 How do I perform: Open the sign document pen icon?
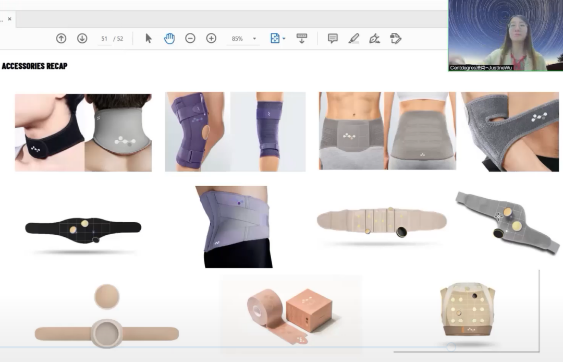pos(374,38)
